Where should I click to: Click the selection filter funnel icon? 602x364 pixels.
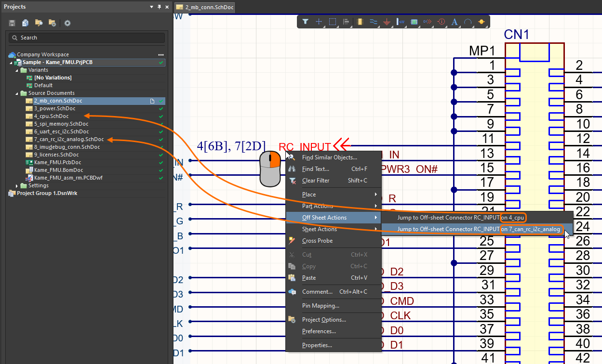[306, 22]
